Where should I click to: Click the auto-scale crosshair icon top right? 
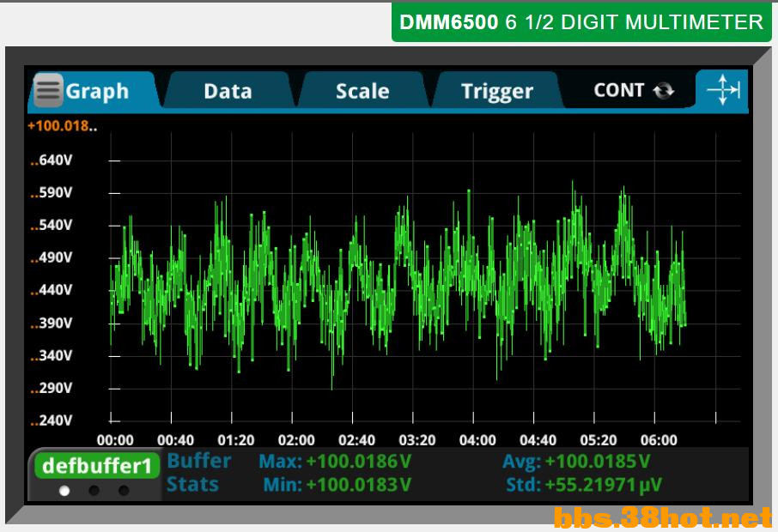coord(724,89)
